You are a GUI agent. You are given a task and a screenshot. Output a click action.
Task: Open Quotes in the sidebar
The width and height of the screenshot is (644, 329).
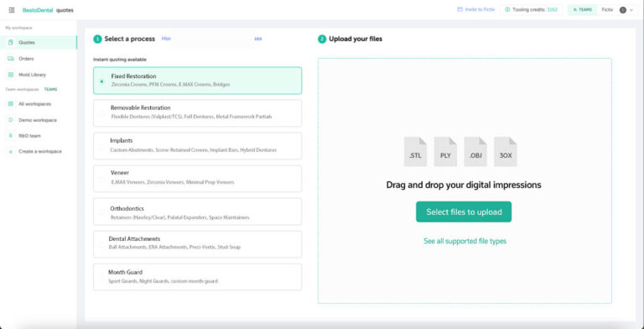click(x=39, y=42)
